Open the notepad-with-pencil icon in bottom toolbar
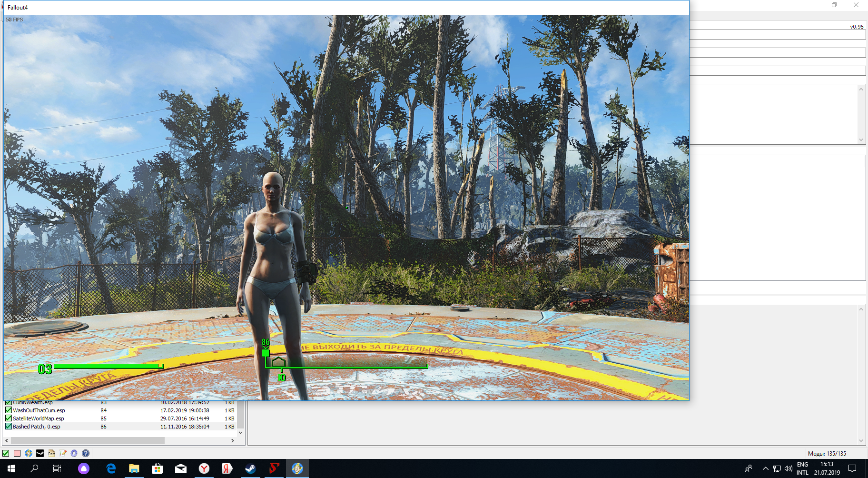The width and height of the screenshot is (868, 478). pyautogui.click(x=63, y=453)
